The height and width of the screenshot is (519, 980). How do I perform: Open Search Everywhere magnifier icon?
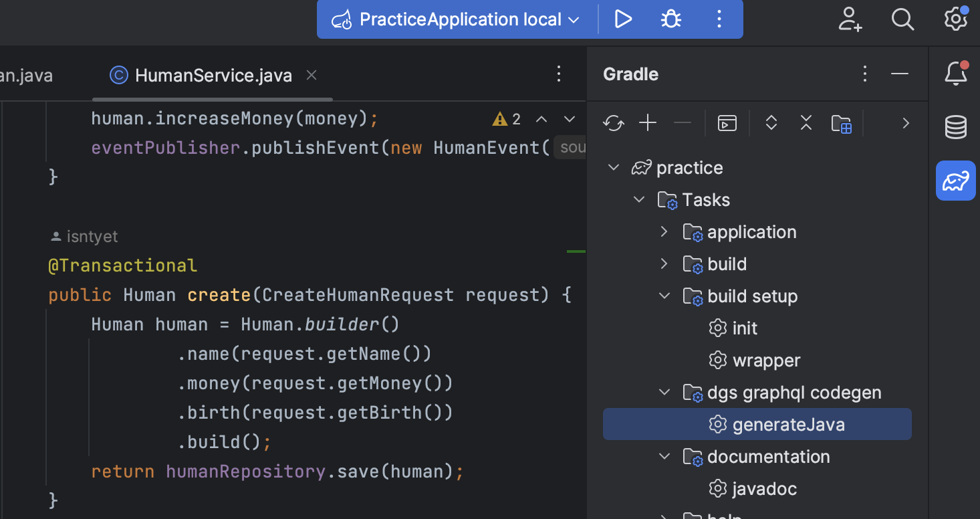tap(902, 19)
